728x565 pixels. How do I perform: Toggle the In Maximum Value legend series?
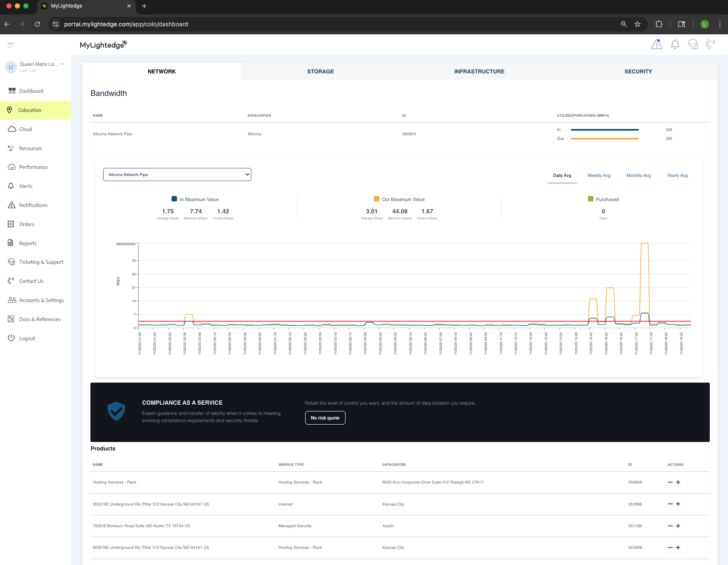(195, 199)
